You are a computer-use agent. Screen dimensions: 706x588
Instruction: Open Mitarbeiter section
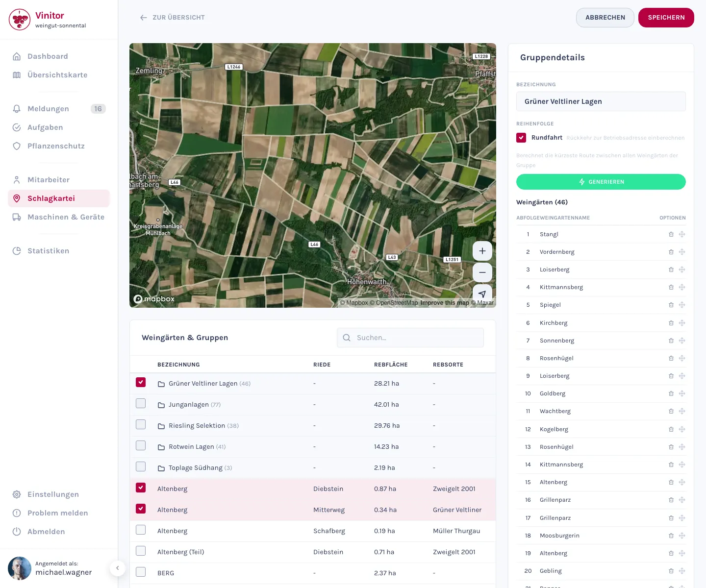(x=59, y=180)
